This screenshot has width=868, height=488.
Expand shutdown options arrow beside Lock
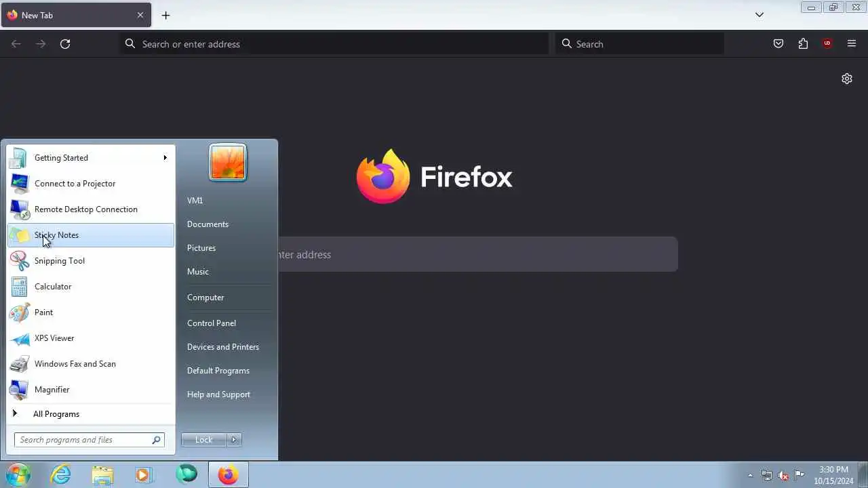(x=234, y=440)
